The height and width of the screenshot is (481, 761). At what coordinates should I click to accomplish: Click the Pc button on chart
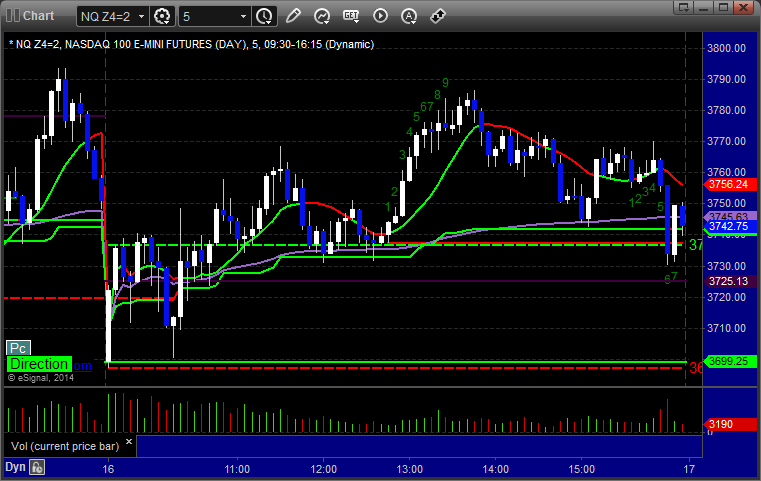pyautogui.click(x=18, y=348)
